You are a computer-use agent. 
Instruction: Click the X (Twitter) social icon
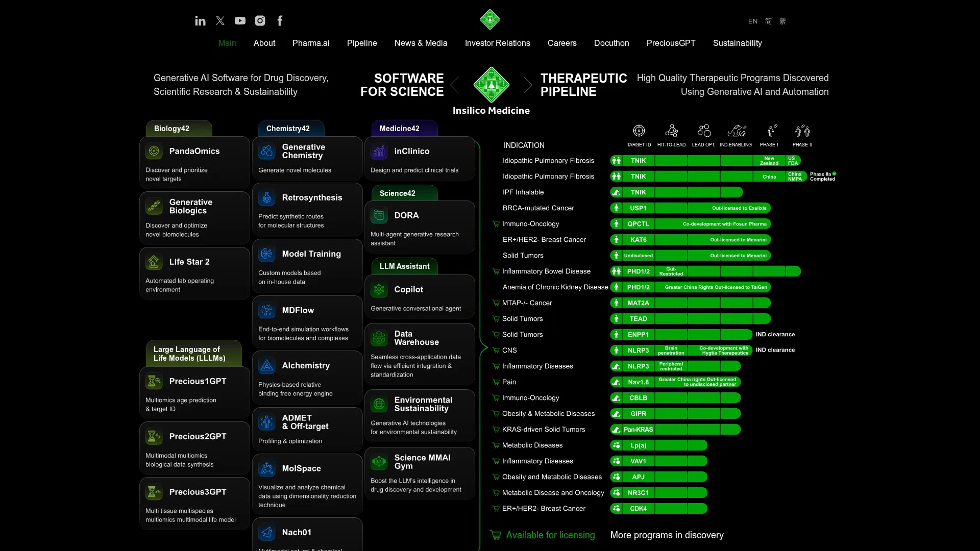[220, 21]
